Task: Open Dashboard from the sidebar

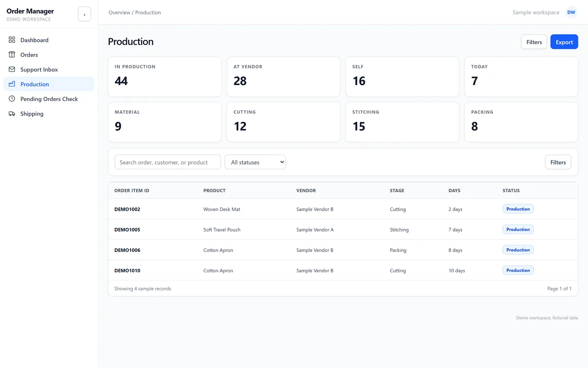Action: (x=49, y=40)
